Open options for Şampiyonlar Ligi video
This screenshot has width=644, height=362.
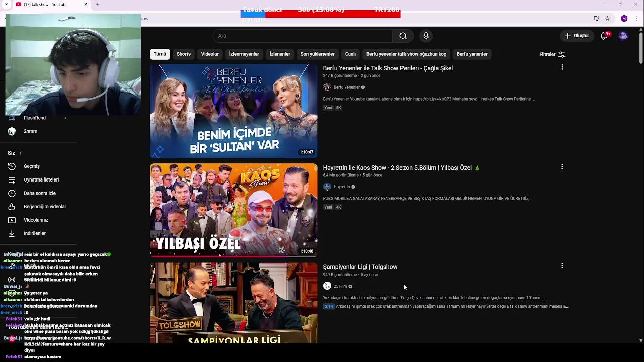(x=562, y=266)
